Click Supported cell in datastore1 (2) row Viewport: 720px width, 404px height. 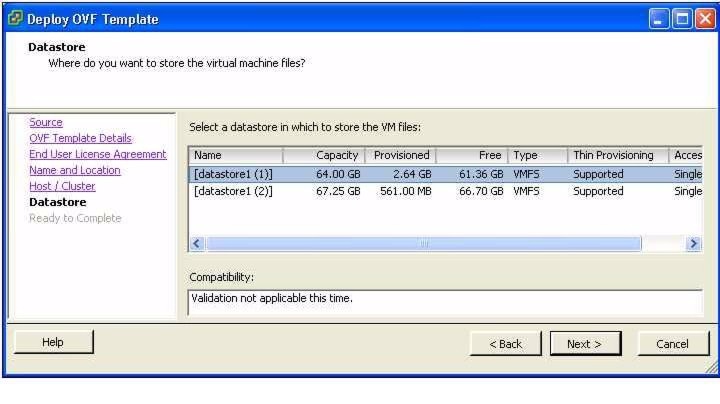(598, 191)
